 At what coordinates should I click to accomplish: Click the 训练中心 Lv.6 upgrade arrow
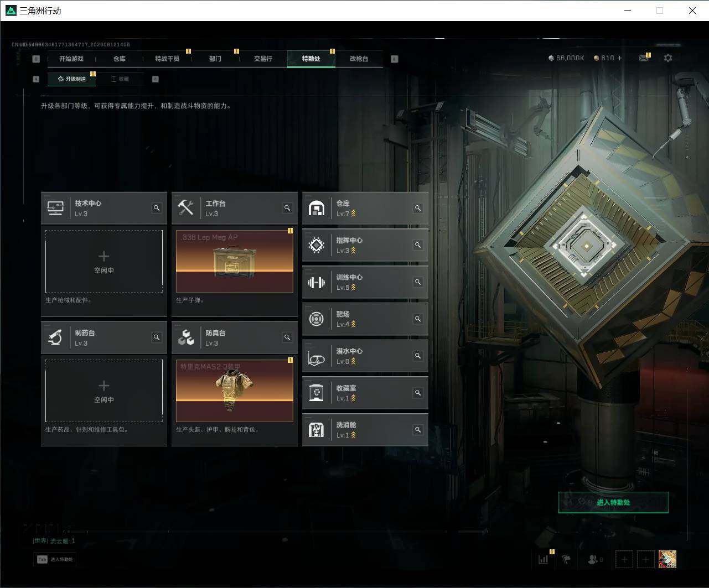point(354,288)
